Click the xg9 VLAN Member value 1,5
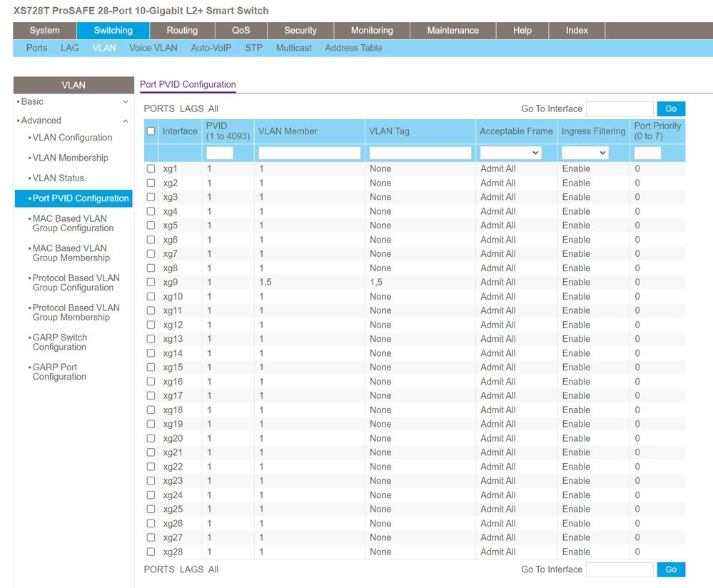This screenshot has width=713, height=588. click(x=266, y=283)
